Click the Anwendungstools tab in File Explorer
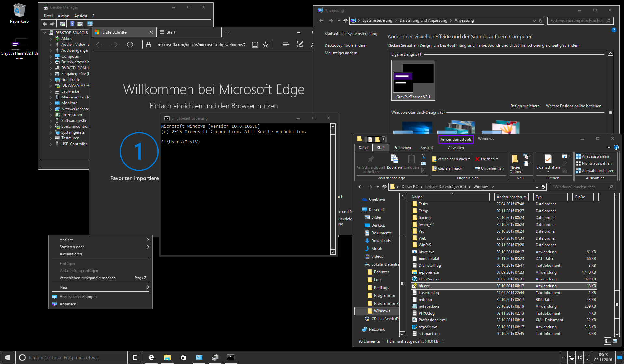The image size is (624, 364). (x=456, y=139)
